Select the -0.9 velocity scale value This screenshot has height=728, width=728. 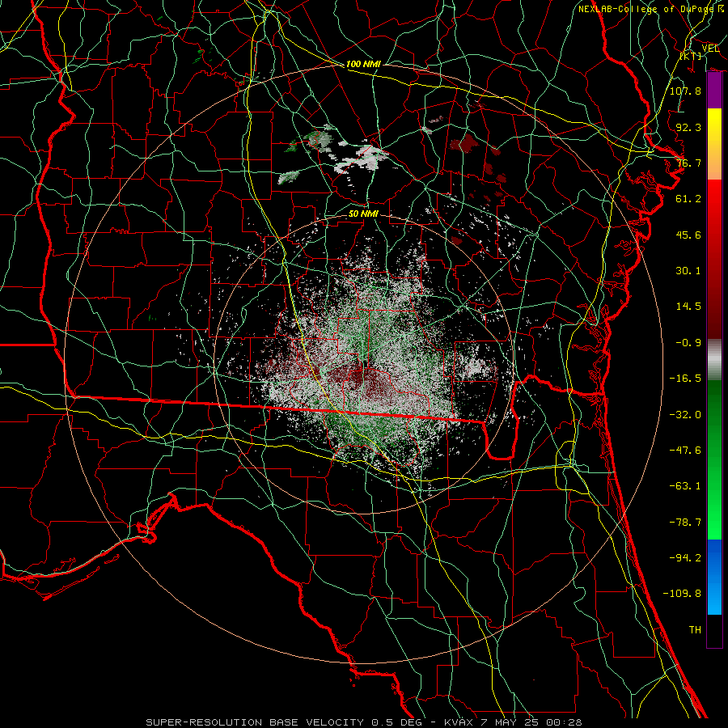coord(688,343)
